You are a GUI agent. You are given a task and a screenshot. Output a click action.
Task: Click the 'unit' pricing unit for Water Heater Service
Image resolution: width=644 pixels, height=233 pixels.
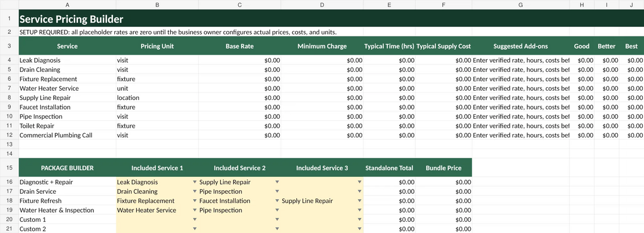coord(157,89)
